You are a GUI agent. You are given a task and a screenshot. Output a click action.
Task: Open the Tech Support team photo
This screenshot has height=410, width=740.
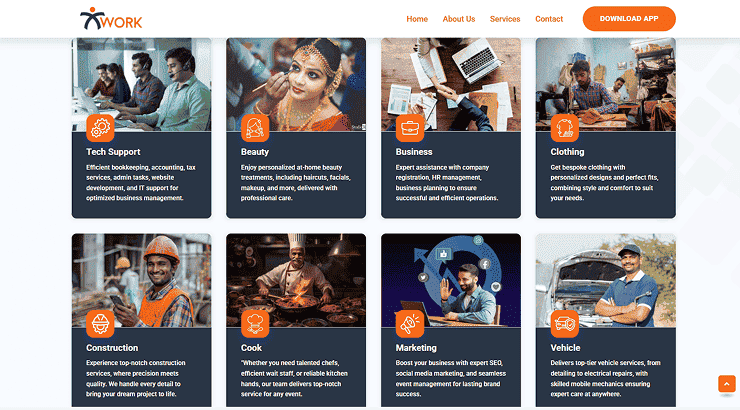coord(141,80)
